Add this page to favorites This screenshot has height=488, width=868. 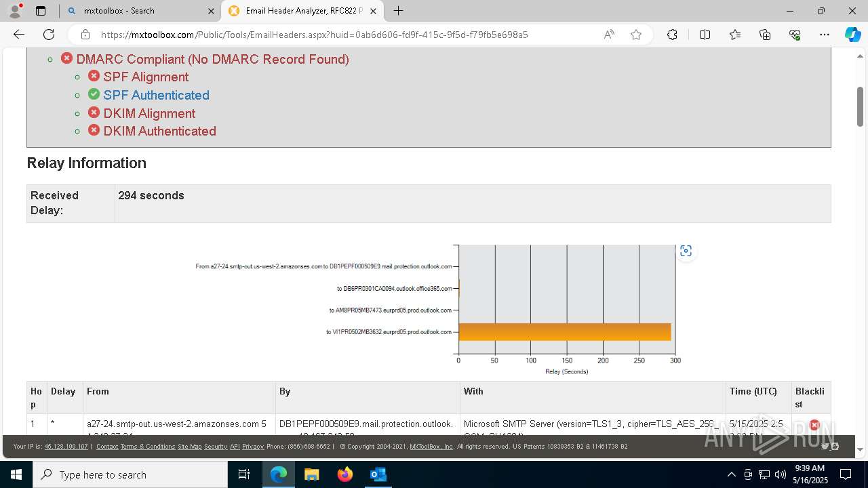coord(636,35)
